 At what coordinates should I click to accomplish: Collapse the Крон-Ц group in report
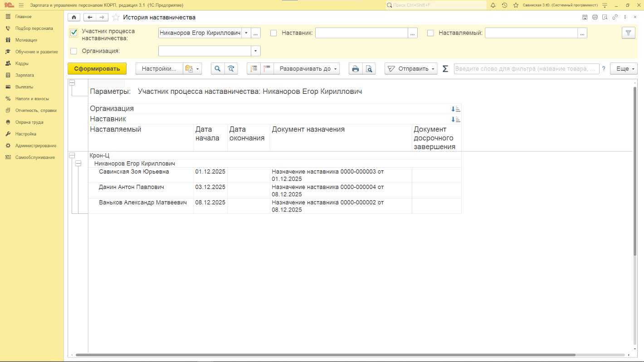pyautogui.click(x=72, y=155)
